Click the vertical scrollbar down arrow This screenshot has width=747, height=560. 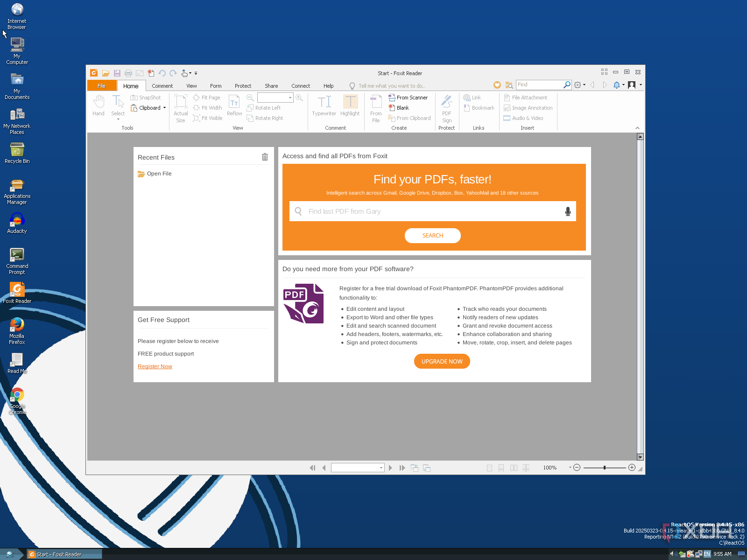(x=640, y=457)
